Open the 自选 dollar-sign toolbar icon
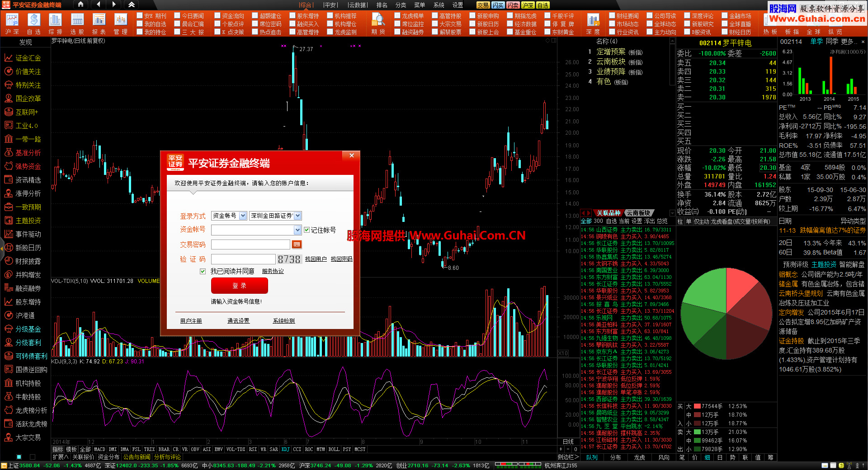 click(34, 23)
